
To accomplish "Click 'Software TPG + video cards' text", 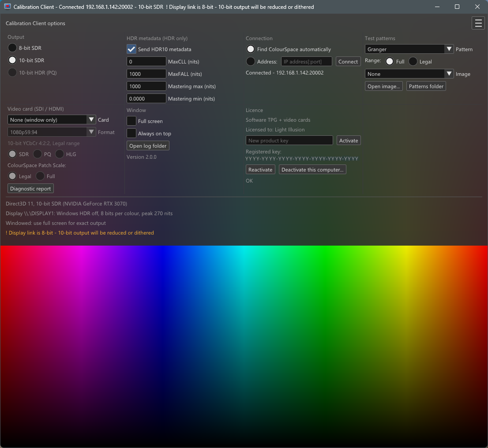I will click(x=278, y=120).
